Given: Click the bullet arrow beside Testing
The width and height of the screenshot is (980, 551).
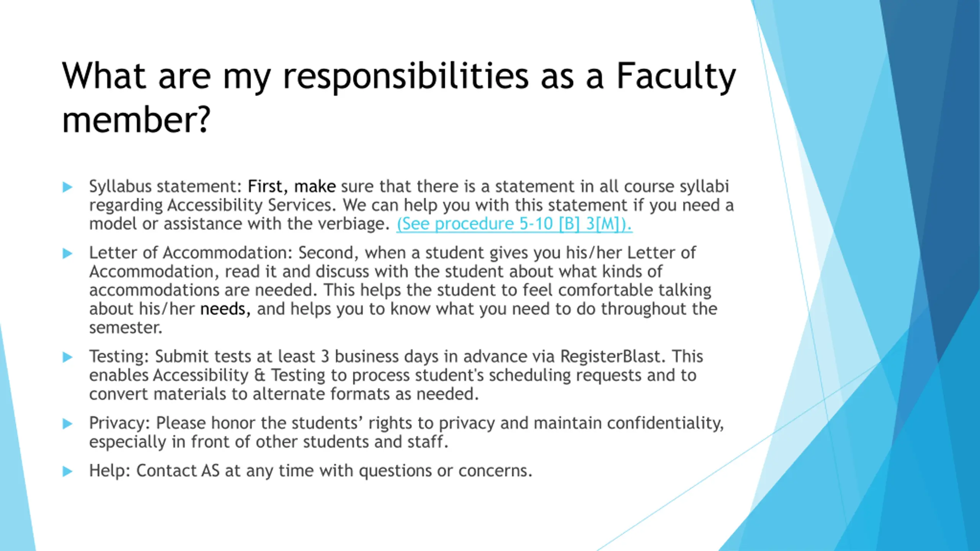Looking at the screenshot, I should [x=67, y=357].
